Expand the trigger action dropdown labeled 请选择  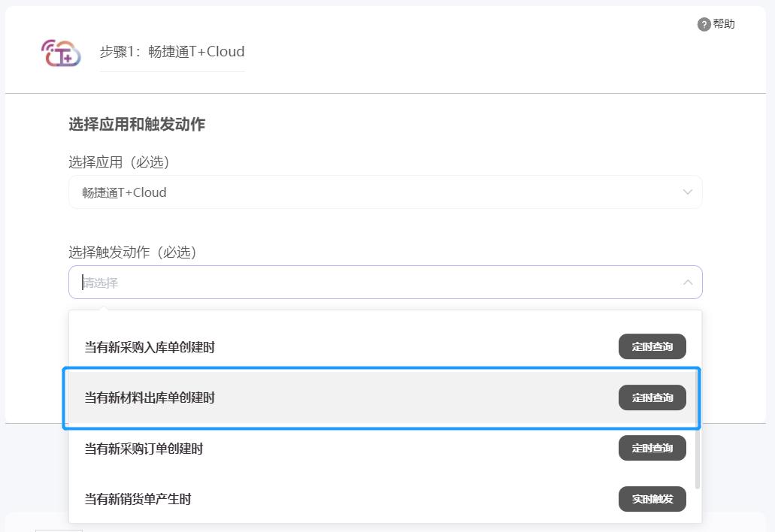click(385, 282)
